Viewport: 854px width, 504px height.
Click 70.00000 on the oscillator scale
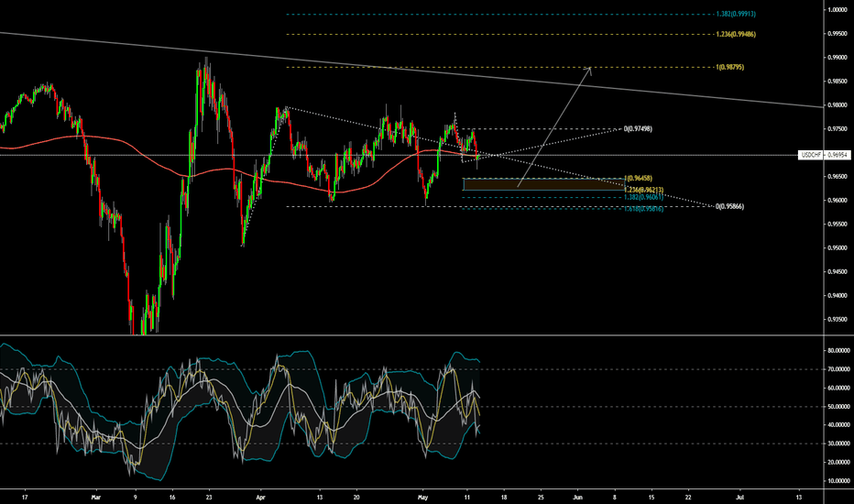pos(838,369)
